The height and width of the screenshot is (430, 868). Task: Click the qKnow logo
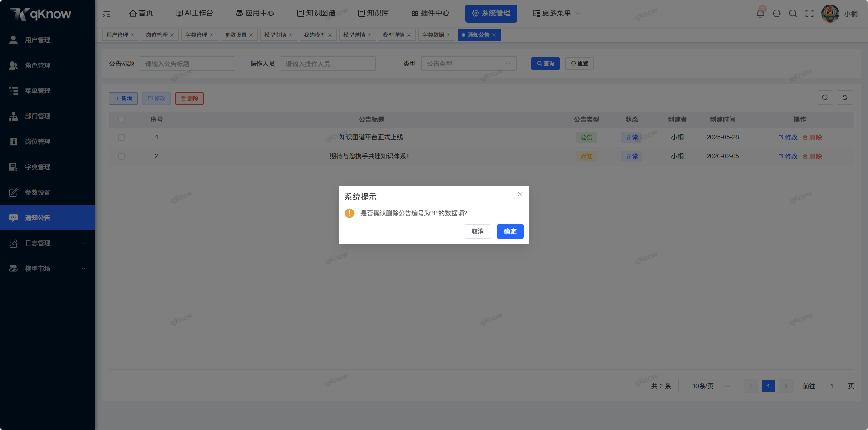(x=40, y=14)
